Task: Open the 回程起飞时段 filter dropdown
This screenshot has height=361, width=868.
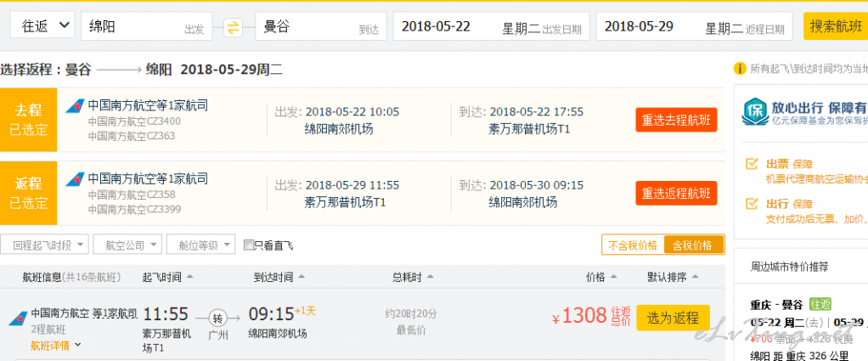Action: point(44,245)
